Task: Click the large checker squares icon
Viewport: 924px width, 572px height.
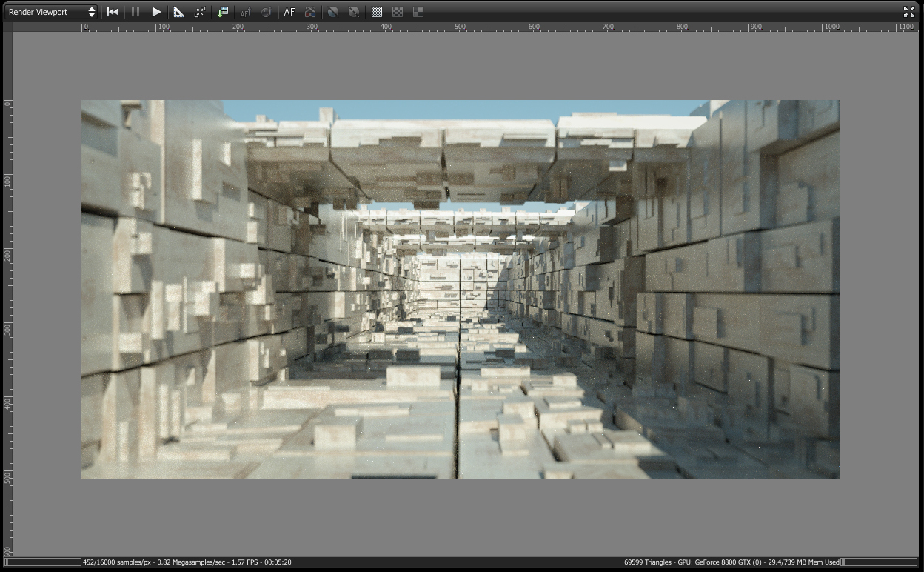Action: 418,12
